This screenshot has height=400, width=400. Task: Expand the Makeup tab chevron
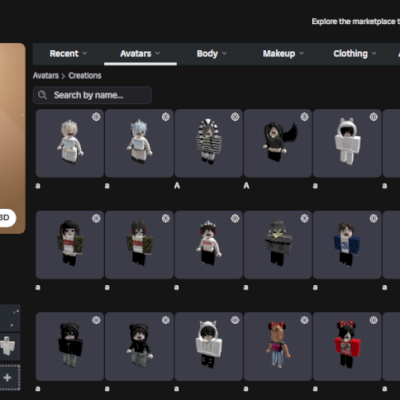[x=302, y=53]
